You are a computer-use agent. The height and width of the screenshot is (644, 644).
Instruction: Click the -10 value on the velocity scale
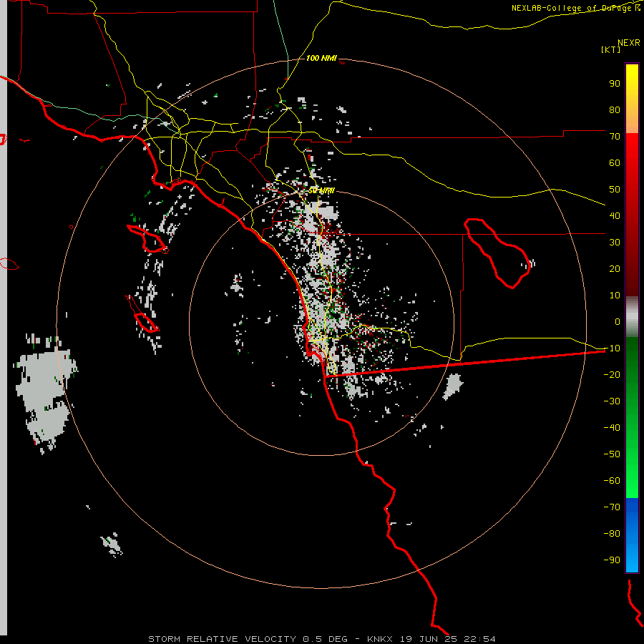click(612, 348)
